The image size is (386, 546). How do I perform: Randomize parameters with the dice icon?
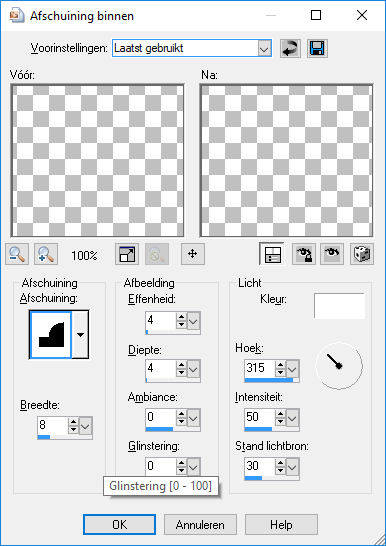[362, 254]
